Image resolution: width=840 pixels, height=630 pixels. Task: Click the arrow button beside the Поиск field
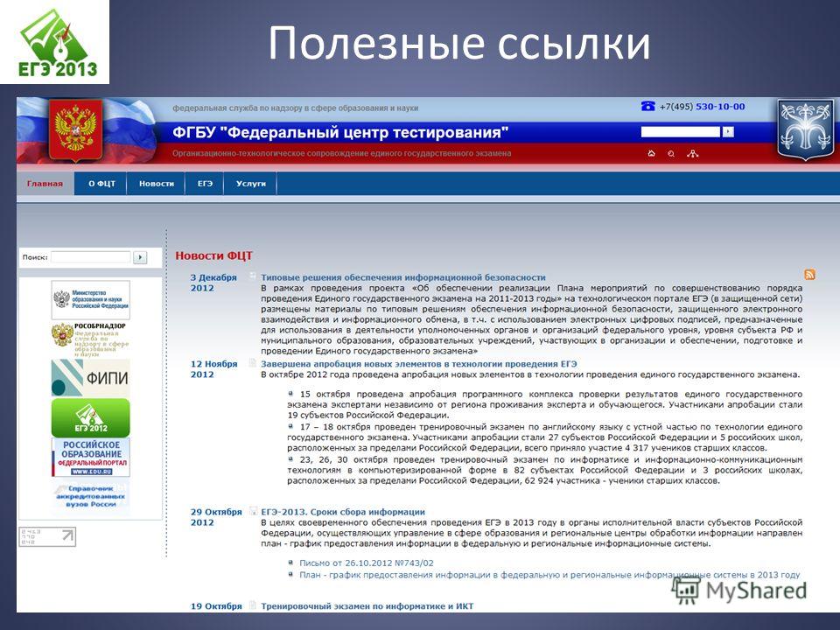(x=140, y=257)
